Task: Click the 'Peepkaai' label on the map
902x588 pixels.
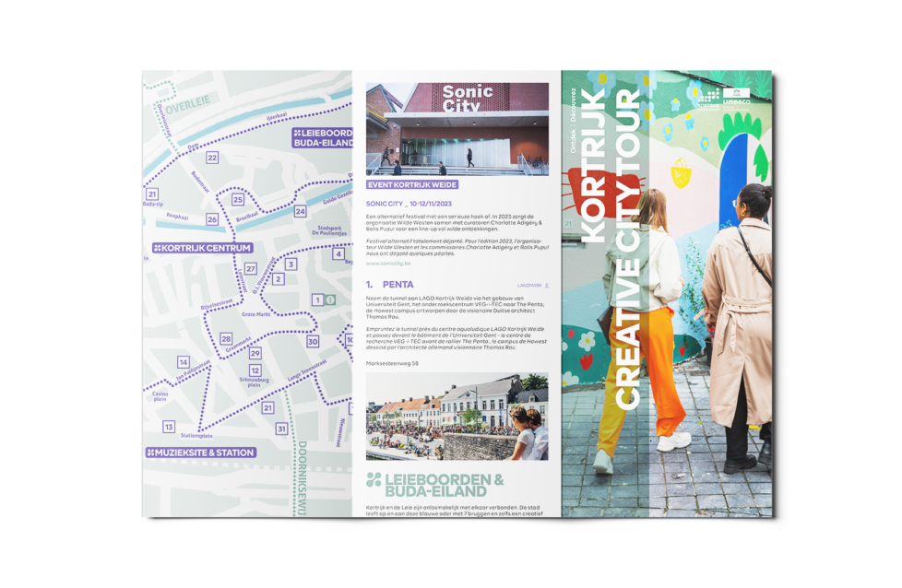Action: click(177, 217)
